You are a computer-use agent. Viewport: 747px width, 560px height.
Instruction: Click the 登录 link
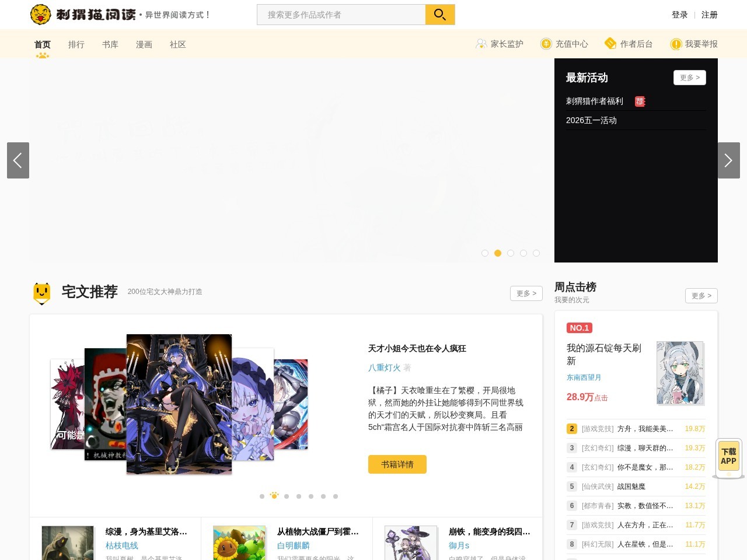pos(680,15)
